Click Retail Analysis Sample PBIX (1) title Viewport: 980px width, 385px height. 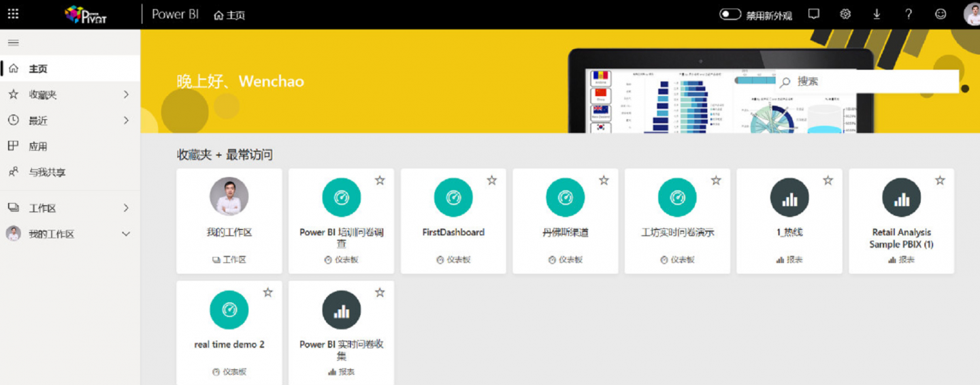tap(902, 238)
